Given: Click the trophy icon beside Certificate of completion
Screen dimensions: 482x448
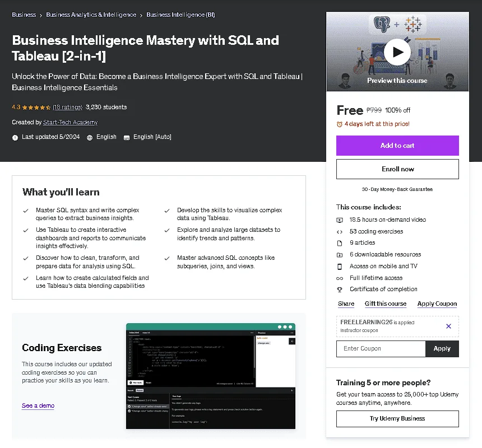Looking at the screenshot, I should (340, 290).
